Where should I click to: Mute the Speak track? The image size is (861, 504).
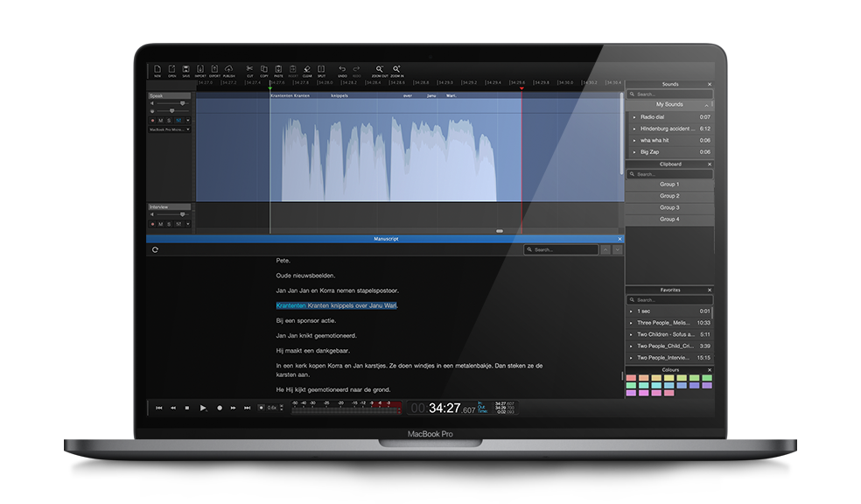[x=160, y=120]
